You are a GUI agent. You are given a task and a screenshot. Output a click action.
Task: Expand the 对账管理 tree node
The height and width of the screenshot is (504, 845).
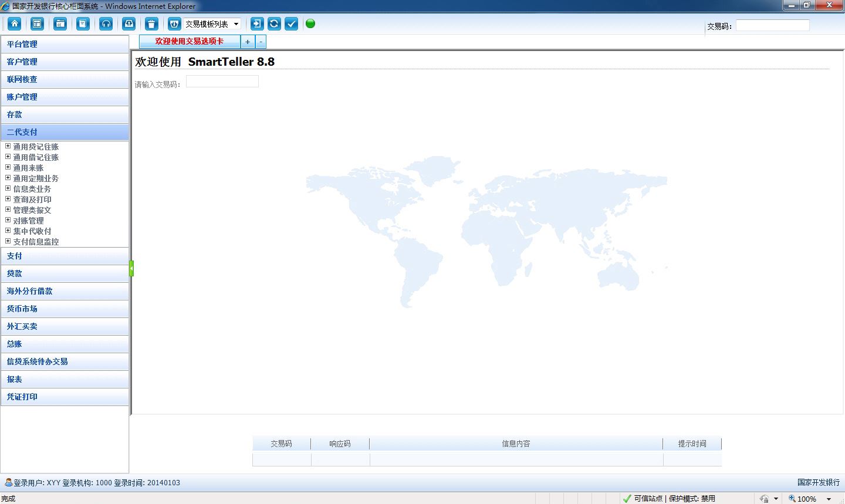click(x=8, y=221)
